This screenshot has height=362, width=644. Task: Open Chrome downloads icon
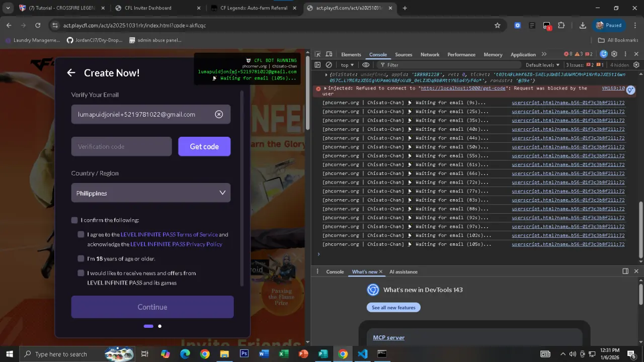[x=583, y=25]
